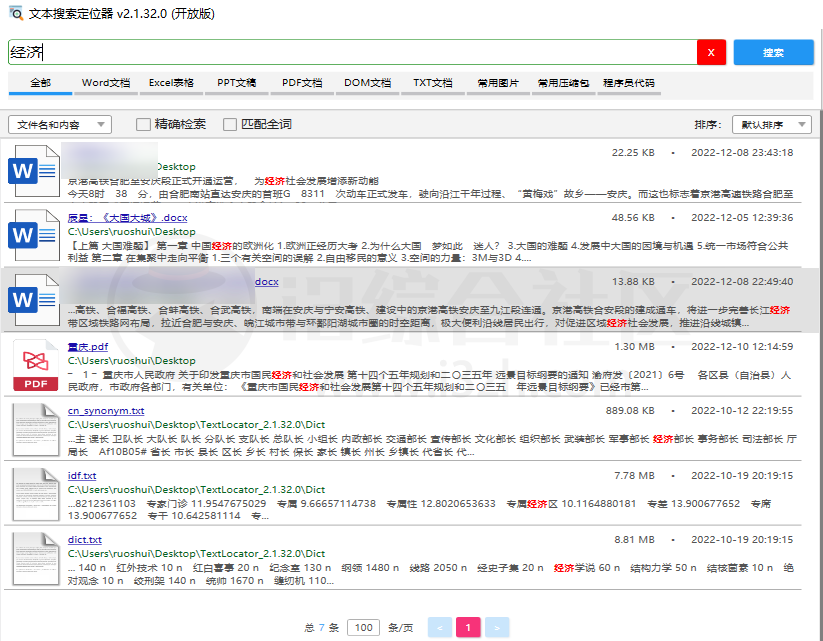This screenshot has width=823, height=641.
Task: Open the 默认排序 sort dropdown
Action: [x=772, y=124]
